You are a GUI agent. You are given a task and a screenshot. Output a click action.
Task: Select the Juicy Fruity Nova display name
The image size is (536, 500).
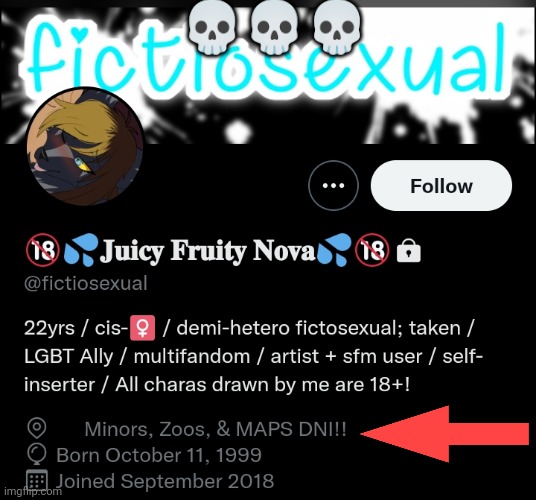pyautogui.click(x=209, y=251)
